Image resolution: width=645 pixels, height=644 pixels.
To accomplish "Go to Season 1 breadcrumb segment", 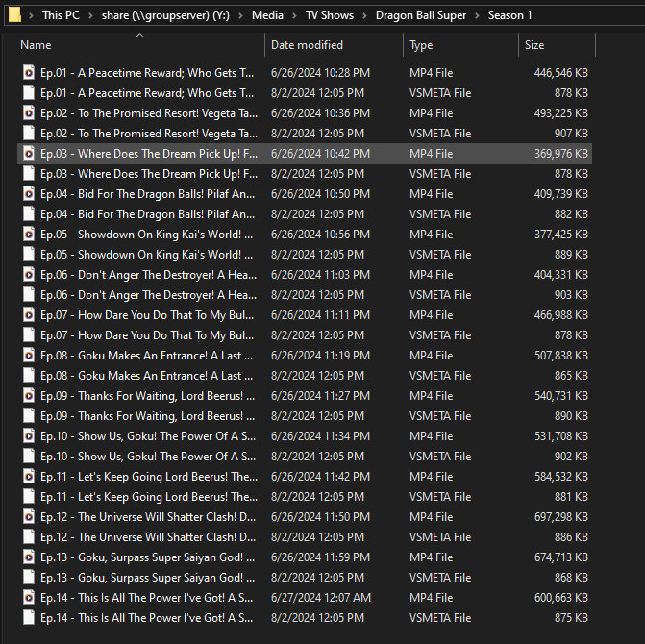I will coord(509,15).
